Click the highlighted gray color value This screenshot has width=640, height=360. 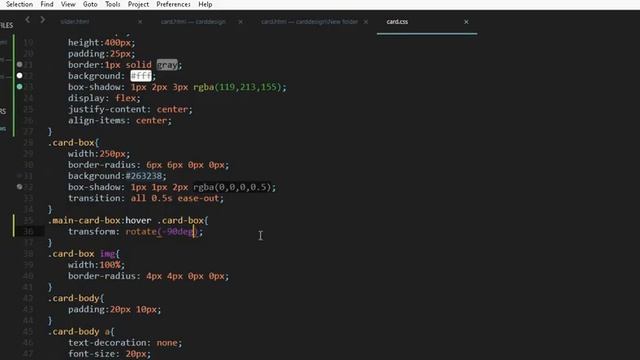point(167,64)
